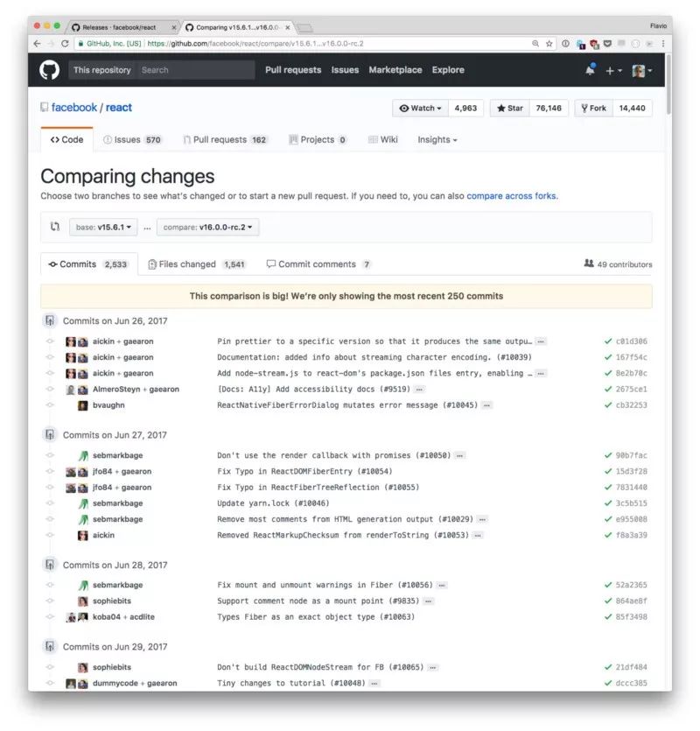Star the facebook/react repository
Image resolution: width=700 pixels, height=731 pixels.
[x=510, y=109]
